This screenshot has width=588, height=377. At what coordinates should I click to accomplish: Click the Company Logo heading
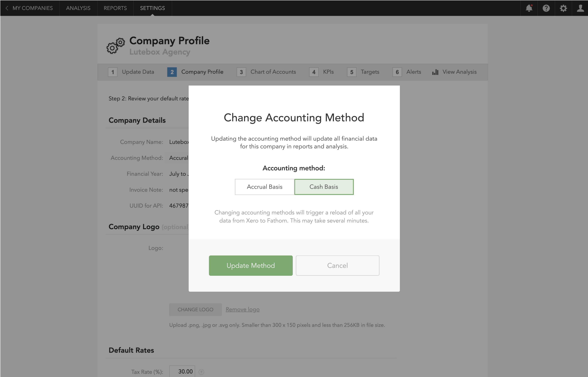coord(134,227)
